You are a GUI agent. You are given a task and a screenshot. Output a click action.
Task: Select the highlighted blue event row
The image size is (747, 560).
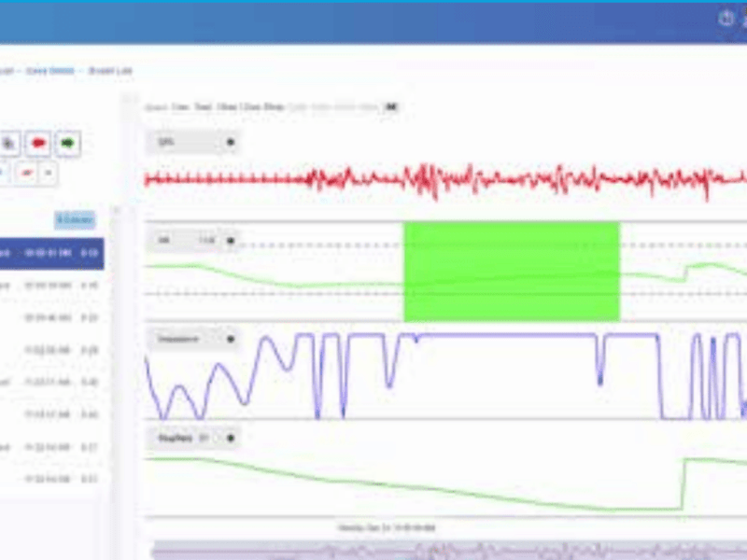[52, 253]
